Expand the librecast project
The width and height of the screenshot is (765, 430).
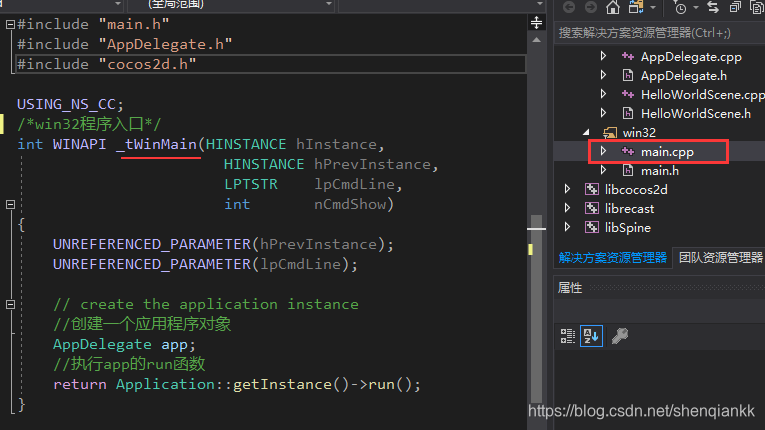click(x=567, y=208)
